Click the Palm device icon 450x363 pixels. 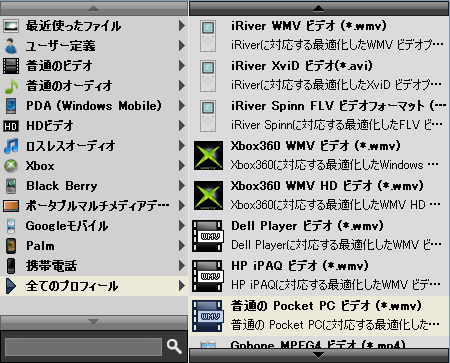pos(11,246)
